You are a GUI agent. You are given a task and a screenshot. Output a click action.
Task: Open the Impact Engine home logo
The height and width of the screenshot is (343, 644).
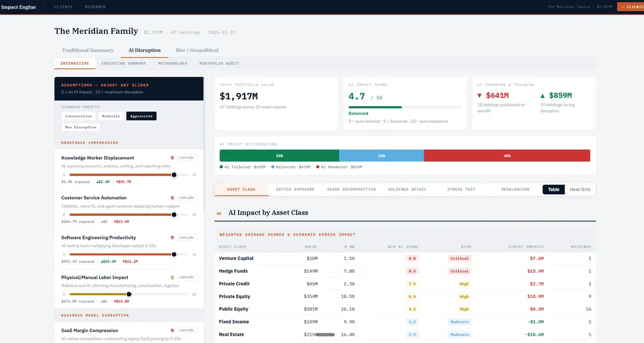(x=19, y=7)
